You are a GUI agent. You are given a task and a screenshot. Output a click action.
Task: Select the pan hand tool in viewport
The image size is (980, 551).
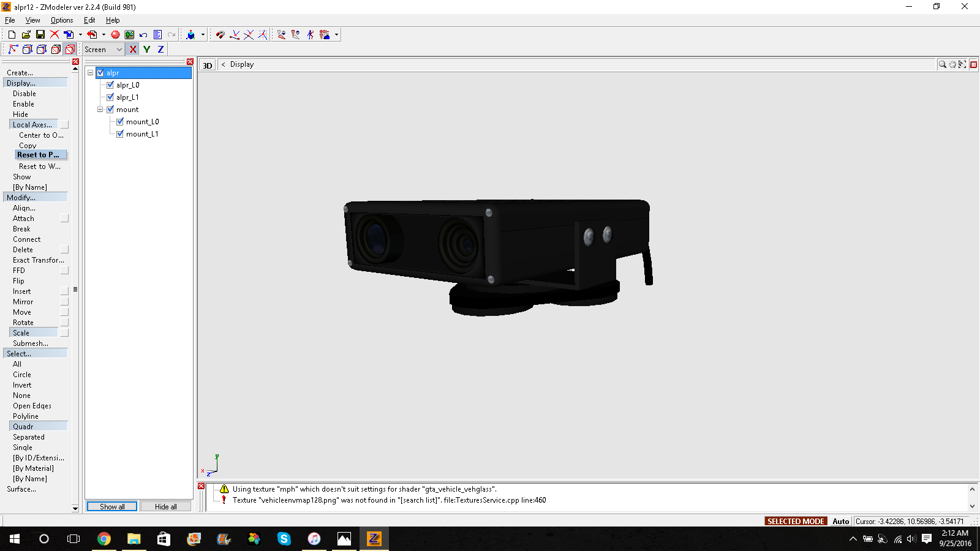(x=952, y=64)
